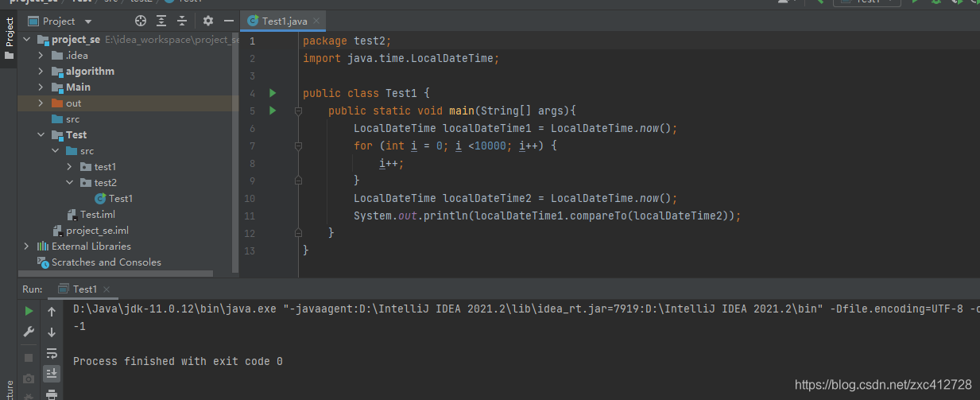The image size is (980, 400).
Task: Click Test1 class icon in tree
Action: click(100, 198)
